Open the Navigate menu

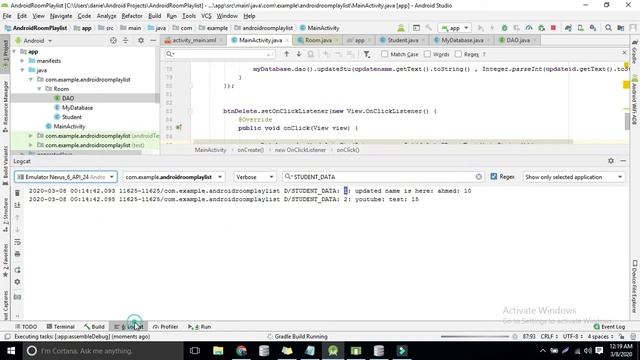tap(61, 16)
